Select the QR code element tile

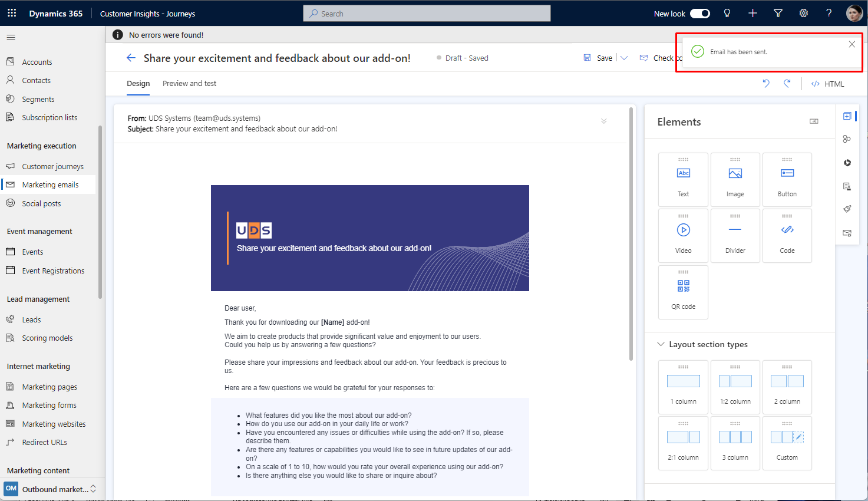pos(684,292)
